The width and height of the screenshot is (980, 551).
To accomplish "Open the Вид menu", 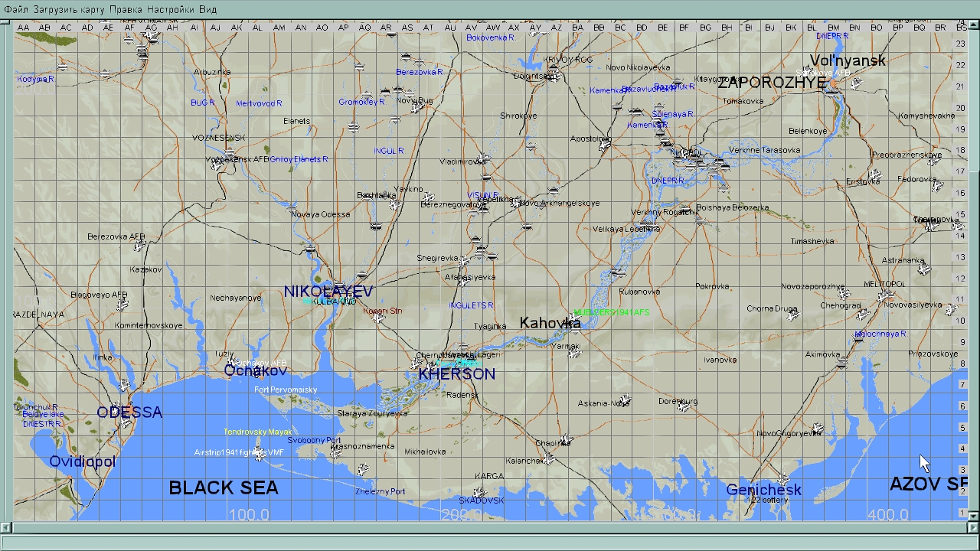I will click(207, 9).
